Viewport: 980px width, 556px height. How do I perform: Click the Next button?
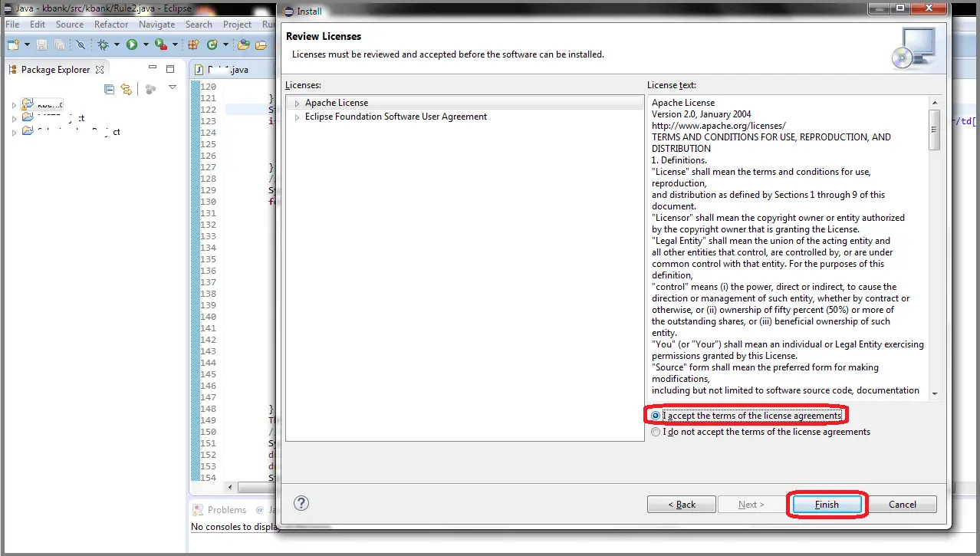pos(751,504)
